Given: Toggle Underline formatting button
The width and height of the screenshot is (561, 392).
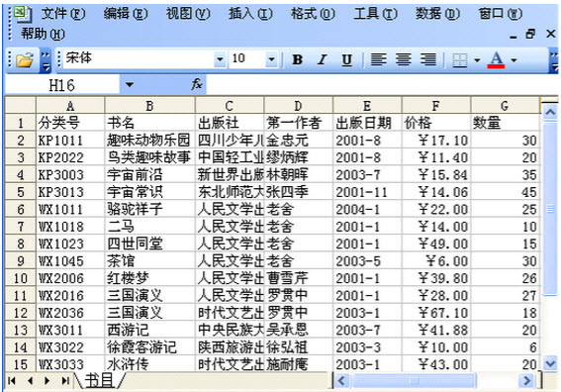Looking at the screenshot, I should click(x=346, y=59).
